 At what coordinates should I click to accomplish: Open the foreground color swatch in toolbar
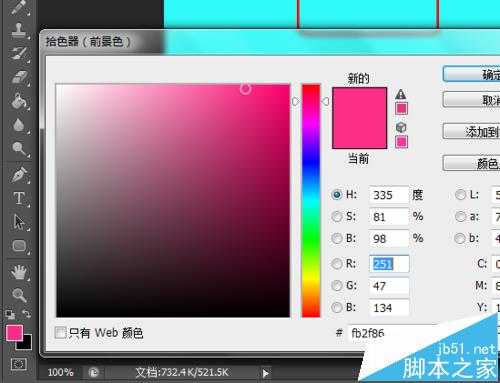coord(14,333)
